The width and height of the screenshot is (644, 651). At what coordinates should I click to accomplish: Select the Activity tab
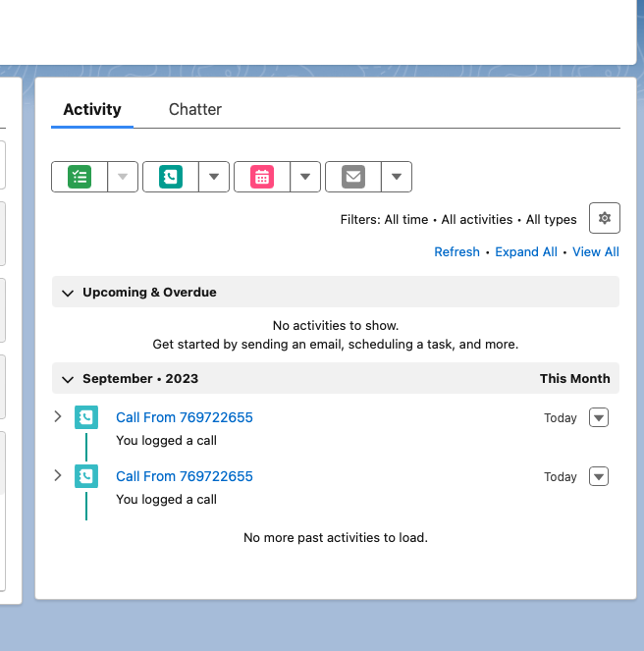click(92, 109)
